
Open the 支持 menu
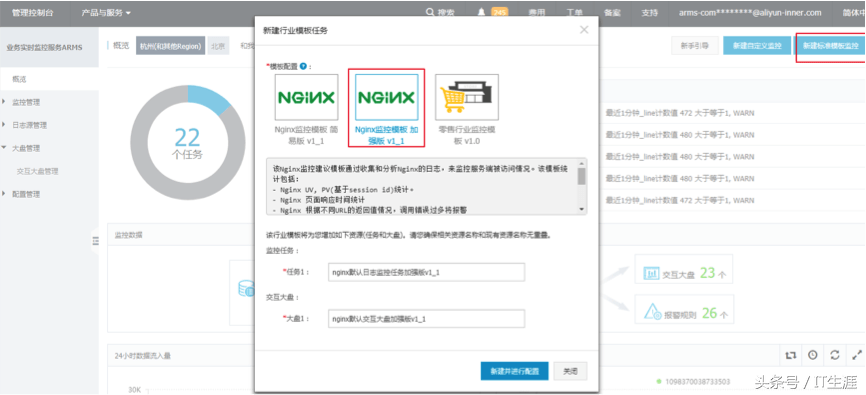[x=650, y=13]
